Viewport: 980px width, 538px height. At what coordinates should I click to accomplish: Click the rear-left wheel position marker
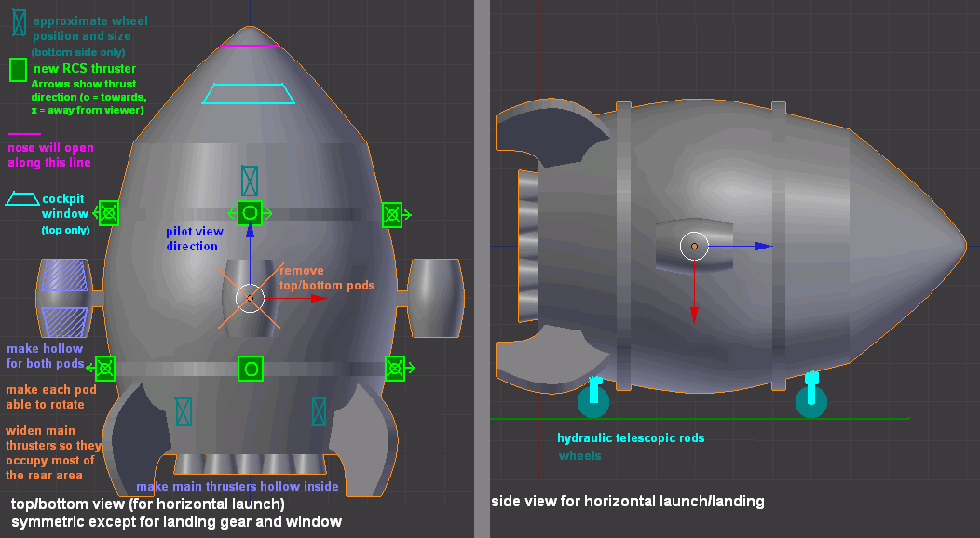pos(184,412)
